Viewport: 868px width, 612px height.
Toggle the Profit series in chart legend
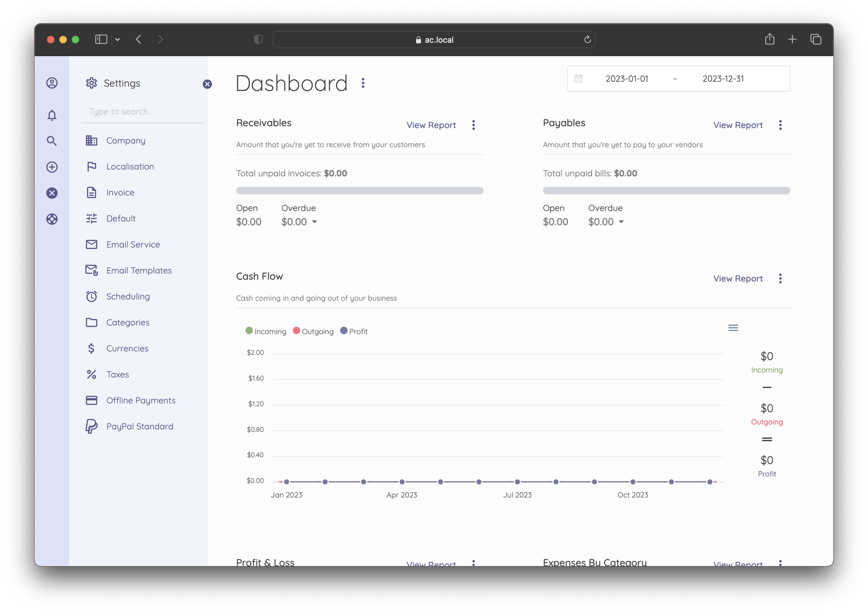(354, 331)
